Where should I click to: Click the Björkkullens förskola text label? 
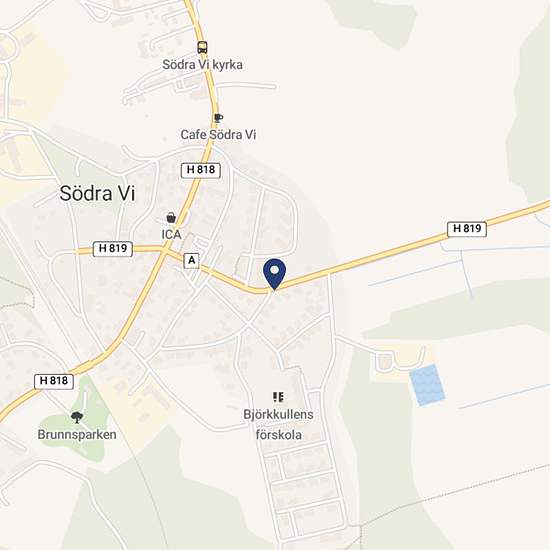pos(278,424)
